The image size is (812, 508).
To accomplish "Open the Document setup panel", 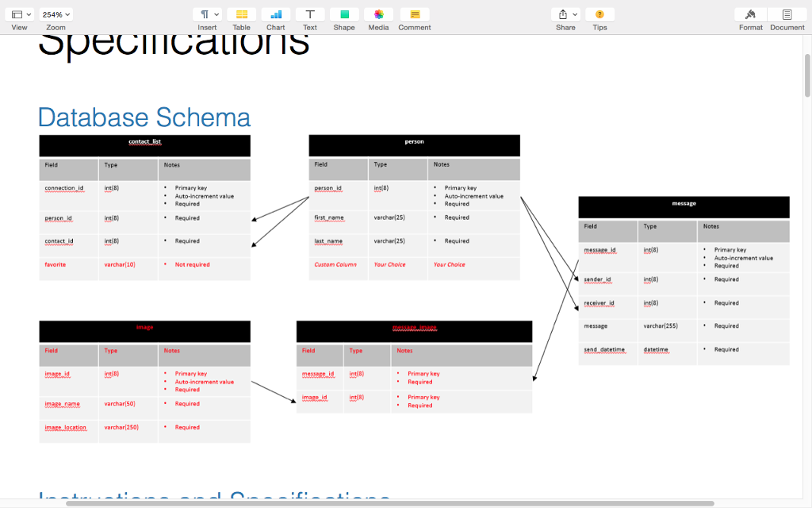I will point(786,14).
